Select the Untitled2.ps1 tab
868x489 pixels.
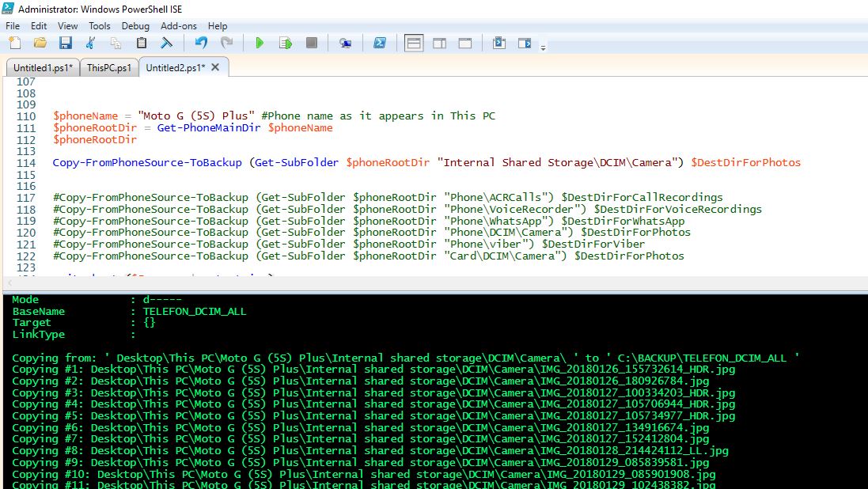175,67
